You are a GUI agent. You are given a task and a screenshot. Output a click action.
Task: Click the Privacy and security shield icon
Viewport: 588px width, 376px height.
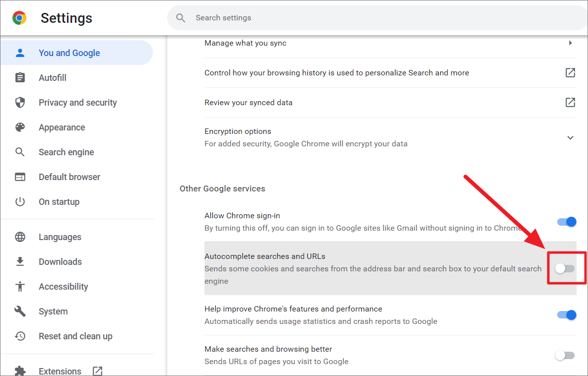(x=20, y=103)
